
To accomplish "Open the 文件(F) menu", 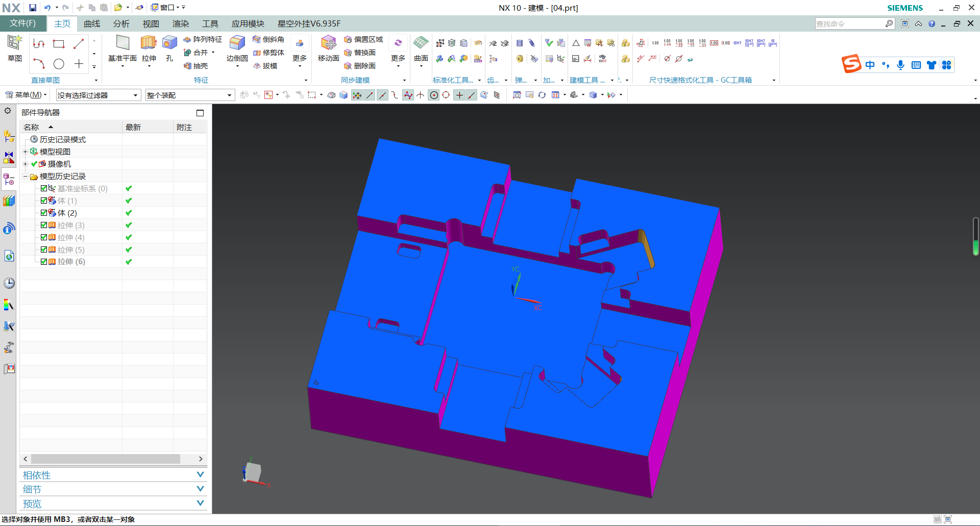I will click(x=23, y=23).
